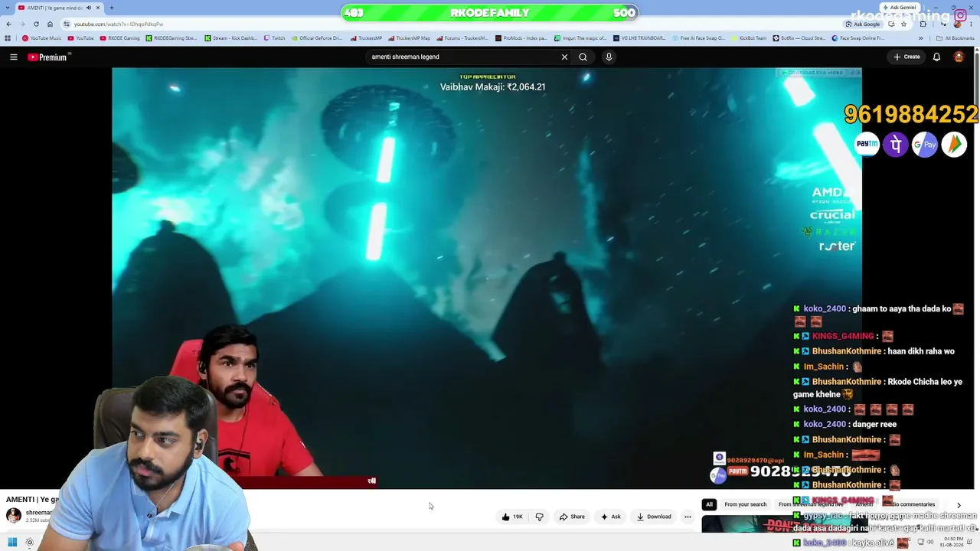The image size is (980, 551).
Task: Open the RKODE Gaming bookmark
Action: (x=119, y=37)
